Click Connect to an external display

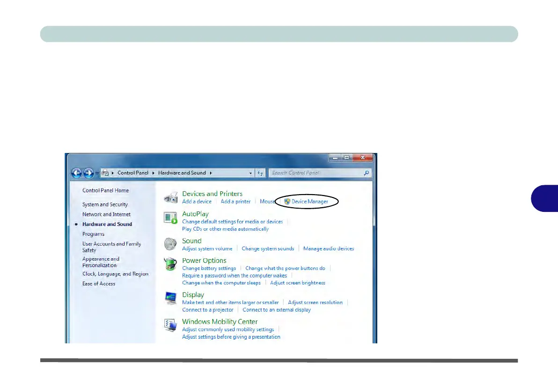277,310
